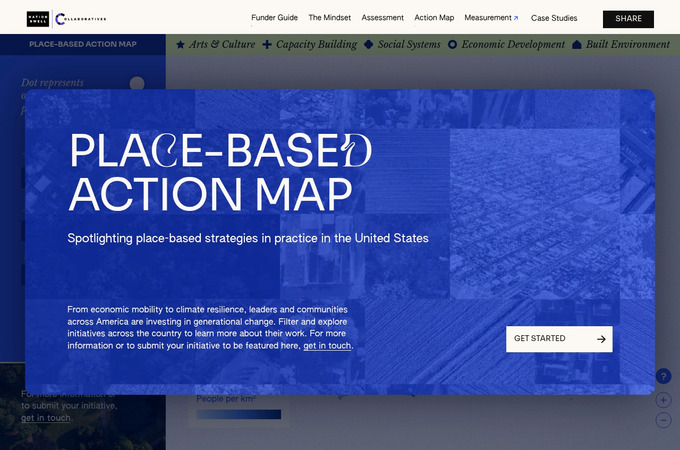Click the People per km² legend label
The image size is (680, 450).
click(x=226, y=399)
